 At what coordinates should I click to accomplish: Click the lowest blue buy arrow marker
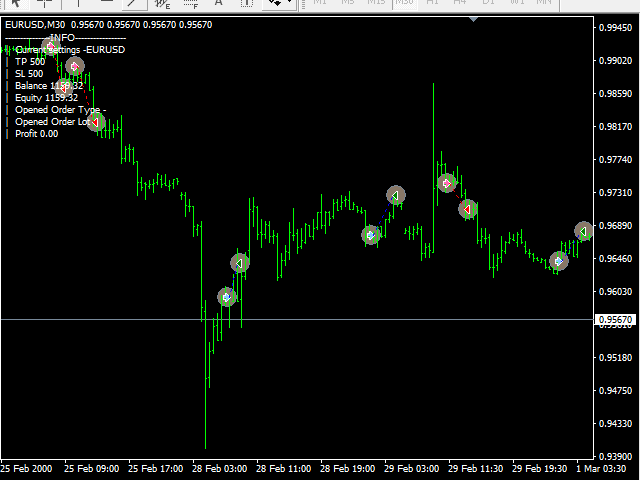point(227,297)
